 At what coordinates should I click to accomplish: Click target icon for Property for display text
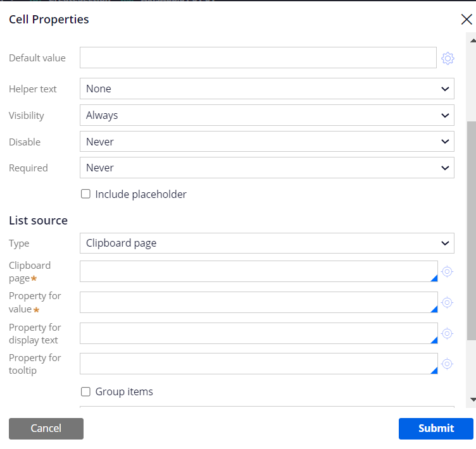click(447, 333)
